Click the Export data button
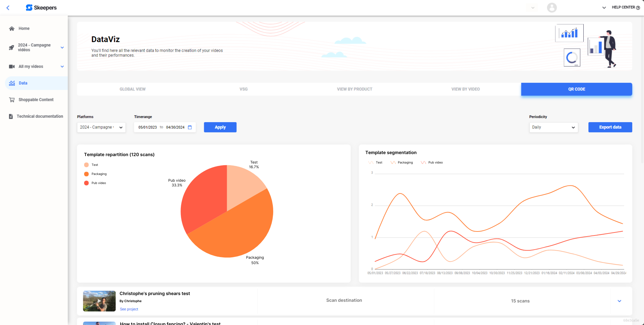644x325 pixels. [x=610, y=127]
